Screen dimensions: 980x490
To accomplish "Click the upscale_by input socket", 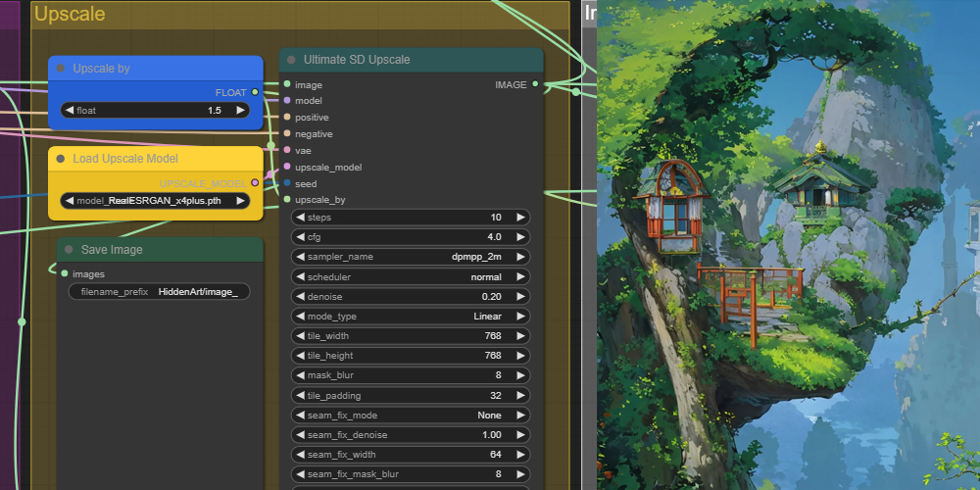I will pos(287,199).
